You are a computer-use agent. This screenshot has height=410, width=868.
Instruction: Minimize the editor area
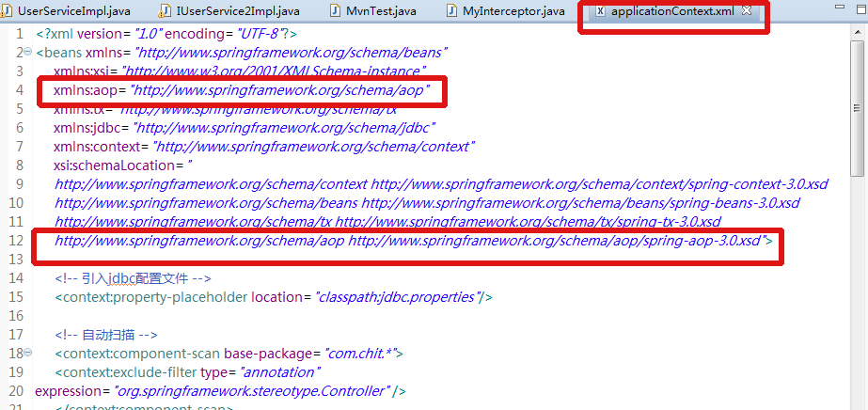842,8
